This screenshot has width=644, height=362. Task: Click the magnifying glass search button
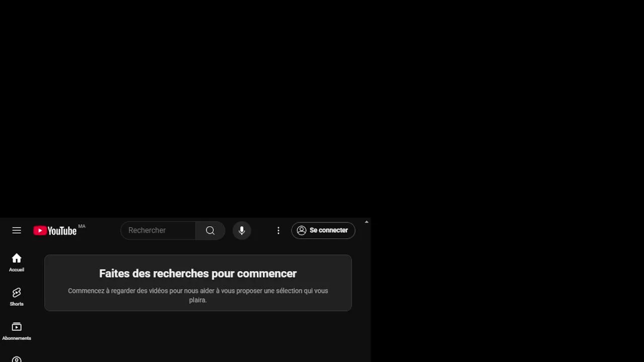[x=210, y=230]
